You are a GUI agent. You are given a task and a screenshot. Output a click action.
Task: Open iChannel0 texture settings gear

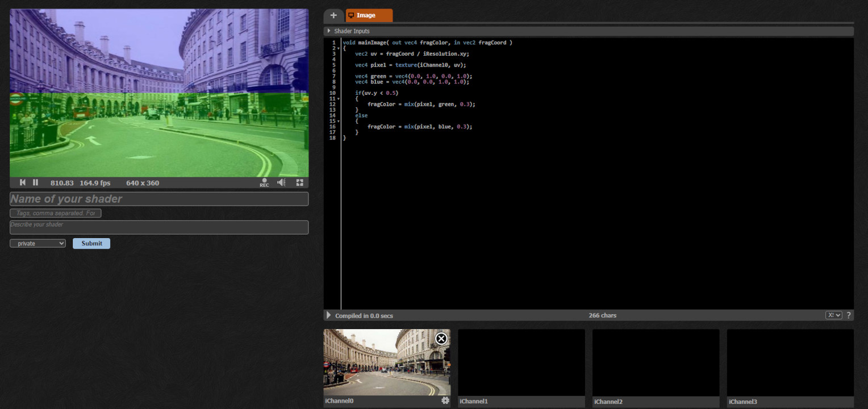point(445,400)
